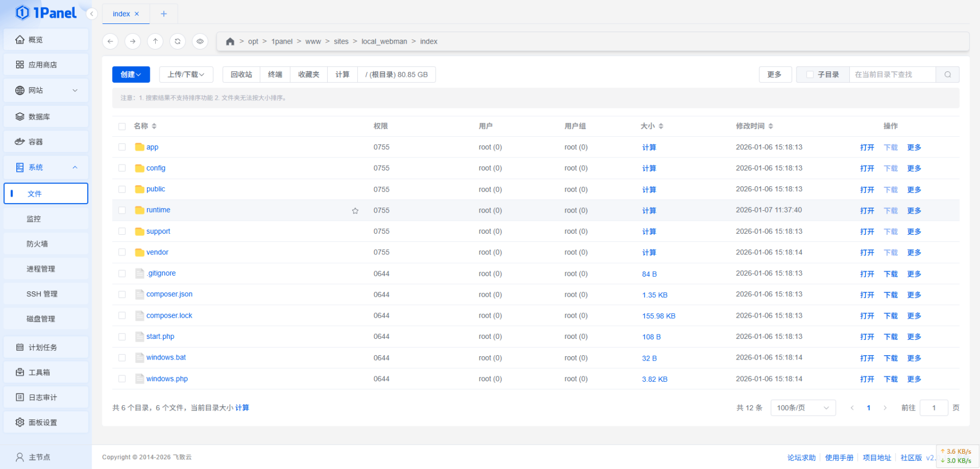Open the 创建 create dropdown
The height and width of the screenshot is (469, 980).
coord(131,75)
